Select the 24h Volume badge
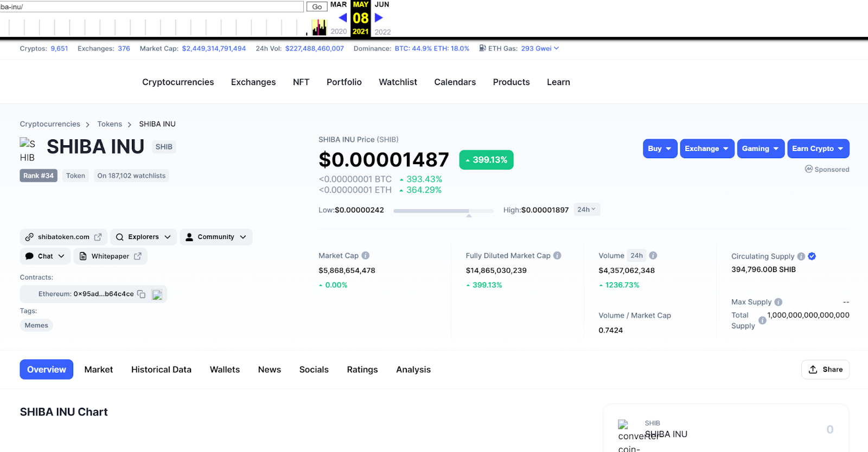 (637, 255)
